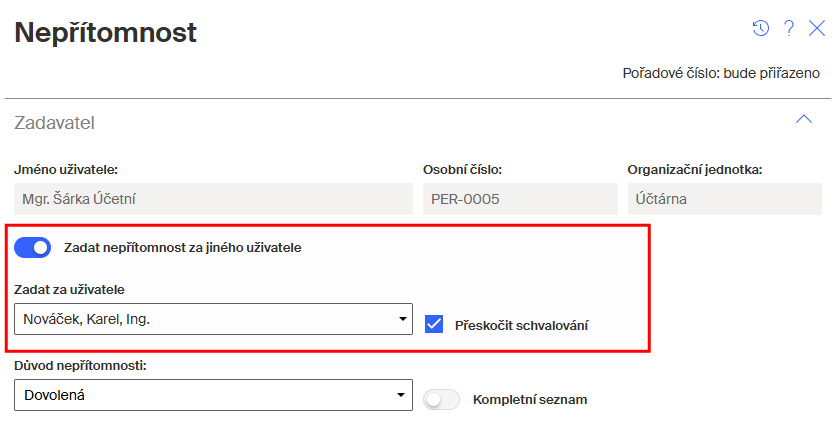Viewport: 838px width, 422px height.
Task: Click the Jméno uživatele field
Action: 213,198
